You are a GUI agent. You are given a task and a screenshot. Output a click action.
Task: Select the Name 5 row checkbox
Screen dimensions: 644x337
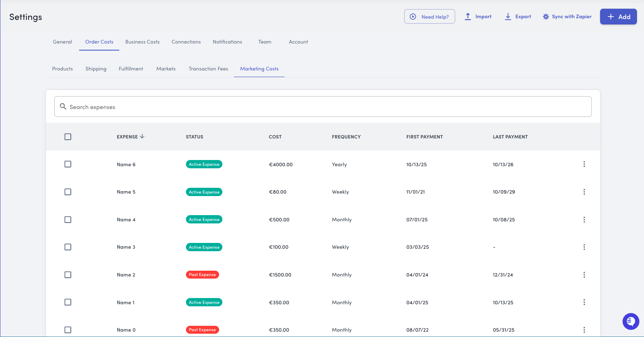[x=68, y=192]
